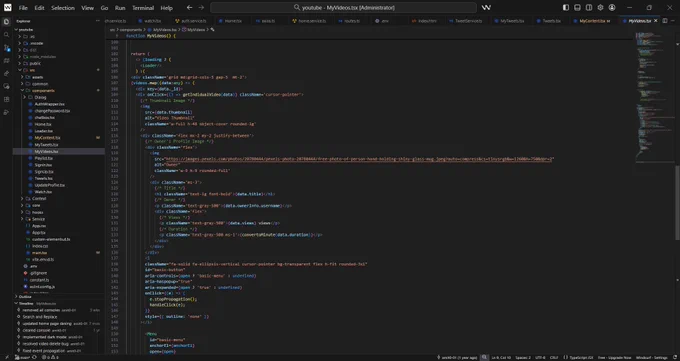680x361 pixels.
Task: Click the remote connection icon in status bar
Action: 6,358
